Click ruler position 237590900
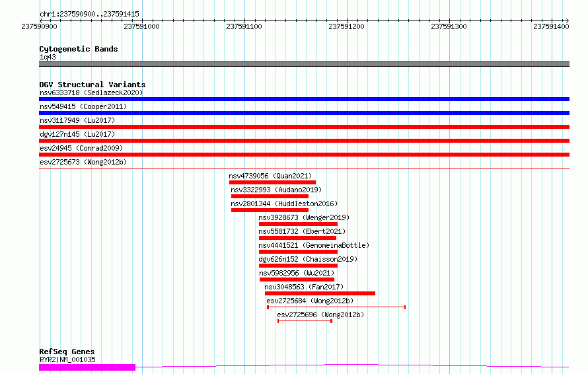The width and height of the screenshot is (588, 374). pos(40,26)
